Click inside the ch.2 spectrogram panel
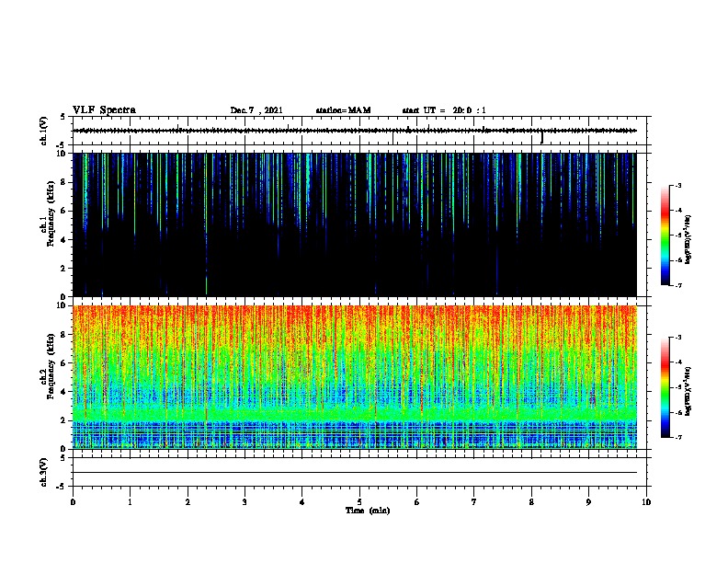 click(x=355, y=377)
